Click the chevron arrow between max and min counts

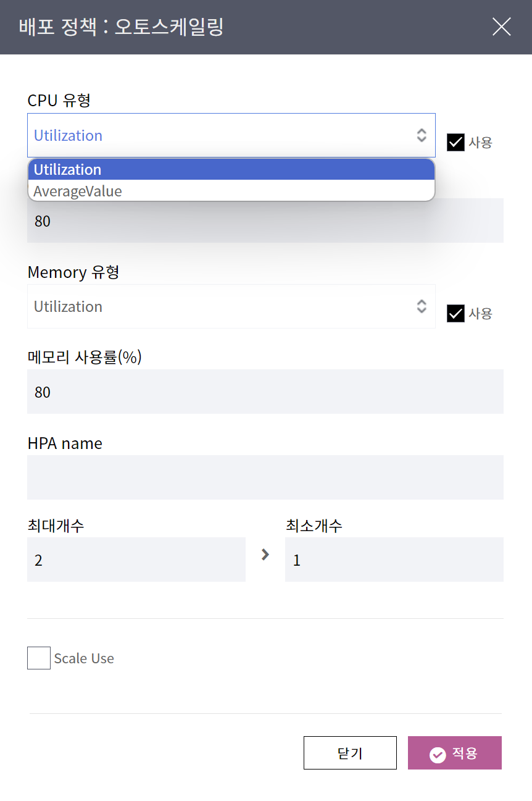tap(265, 555)
